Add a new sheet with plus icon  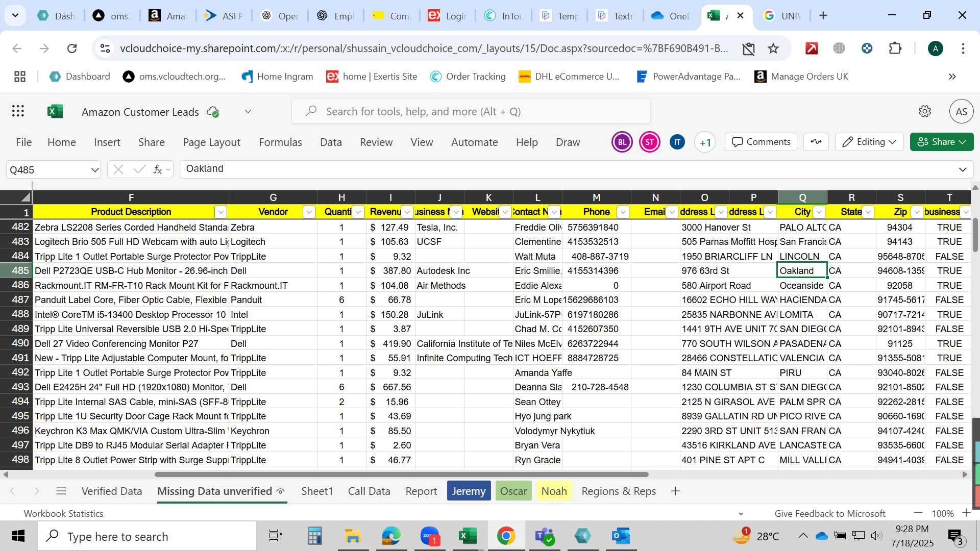[x=675, y=491]
